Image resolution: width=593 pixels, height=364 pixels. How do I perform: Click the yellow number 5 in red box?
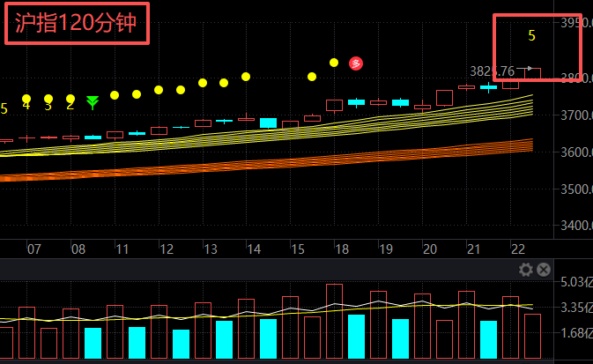coord(531,36)
